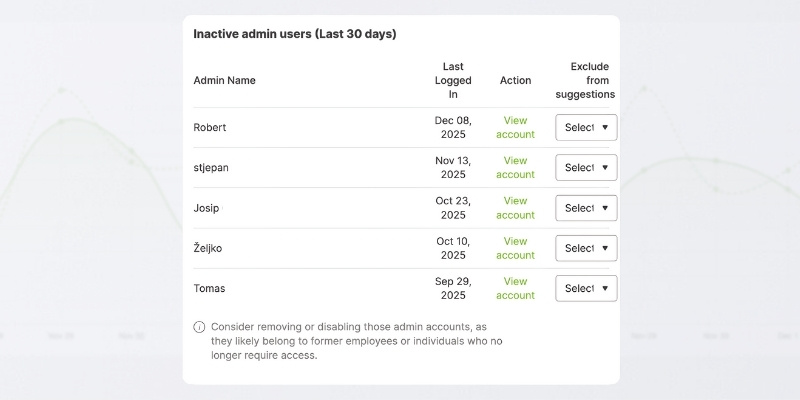Open View account link for Josip
The width and height of the screenshot is (800, 400).
515,208
